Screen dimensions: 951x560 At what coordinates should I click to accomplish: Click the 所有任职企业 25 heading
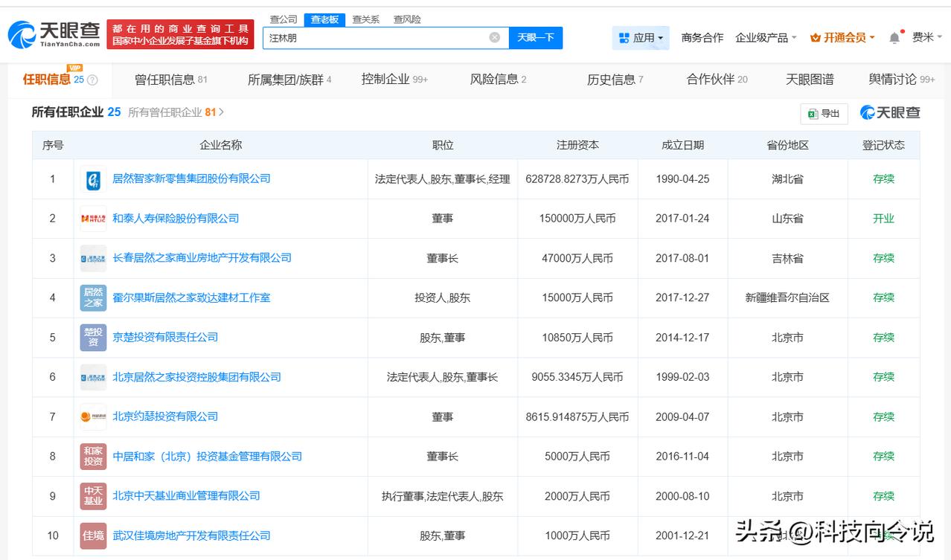pos(76,112)
